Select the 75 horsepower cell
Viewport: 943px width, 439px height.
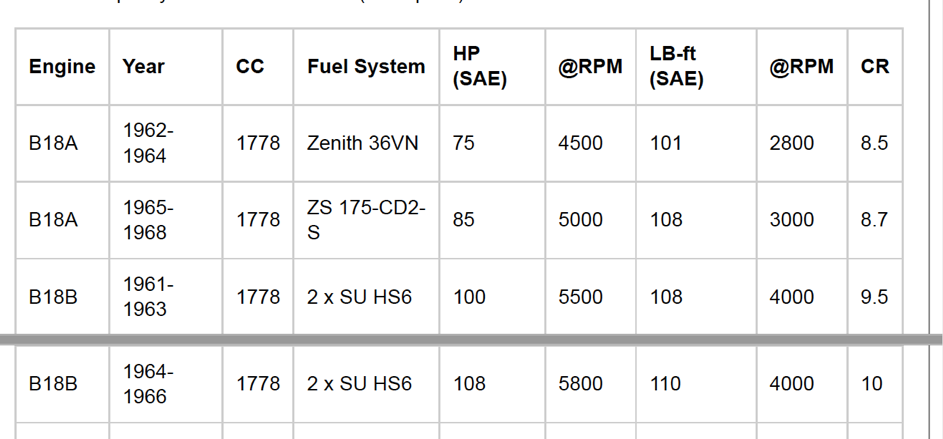(493, 143)
